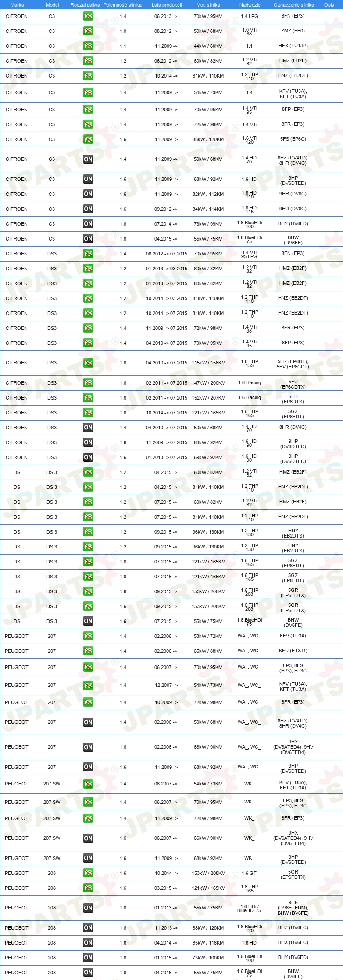Select the BHX (DV6FC) engine code cell
Image resolution: width=343 pixels, height=980 pixels.
(x=293, y=943)
